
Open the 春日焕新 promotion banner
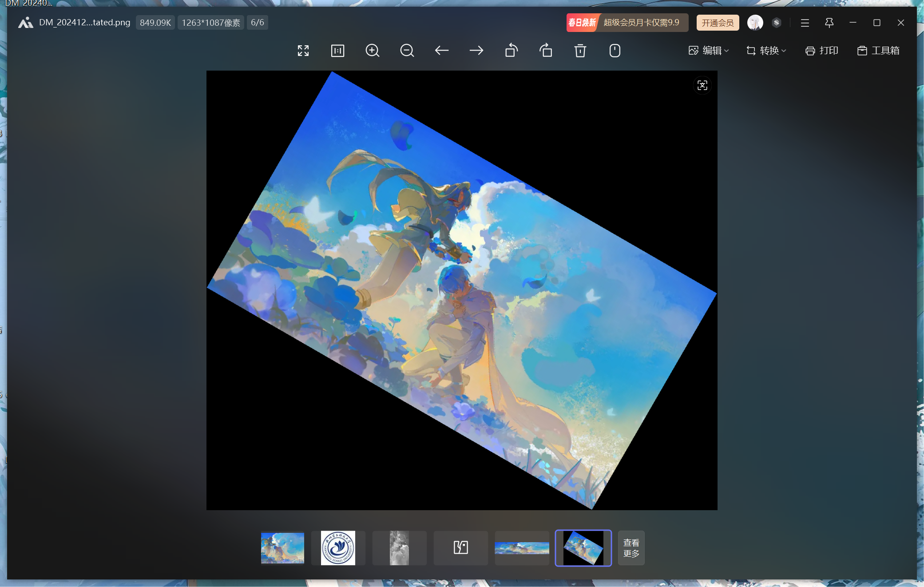[x=627, y=23]
